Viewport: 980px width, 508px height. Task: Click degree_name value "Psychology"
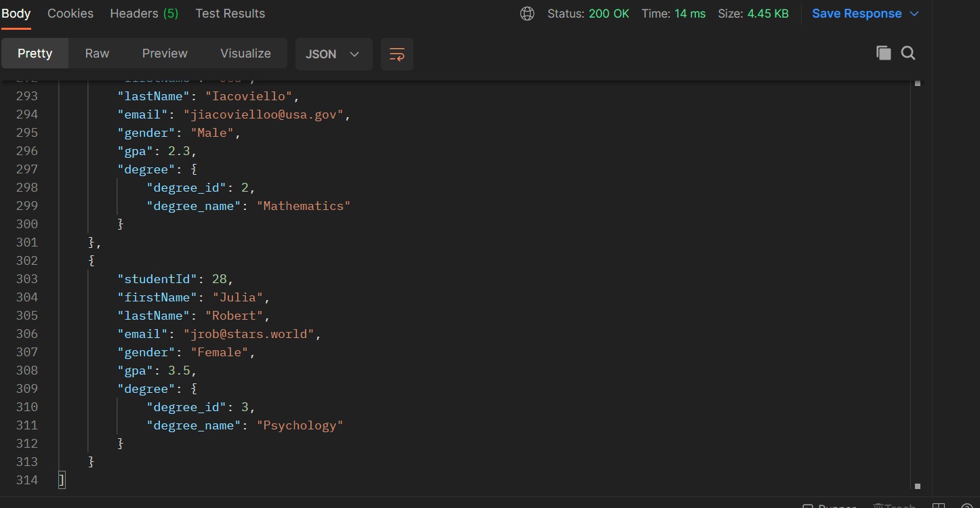pyautogui.click(x=300, y=425)
